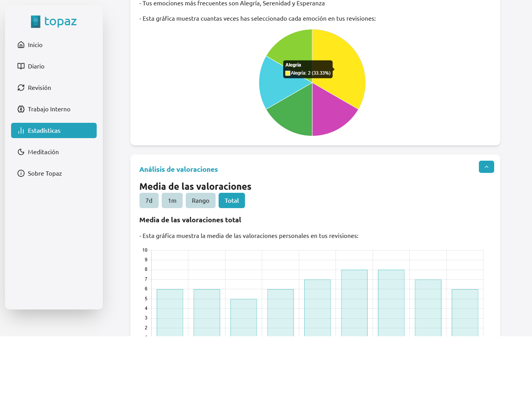The image size is (532, 412).
Task: Click the Sobre Topaz info icon
Action: tap(21, 173)
